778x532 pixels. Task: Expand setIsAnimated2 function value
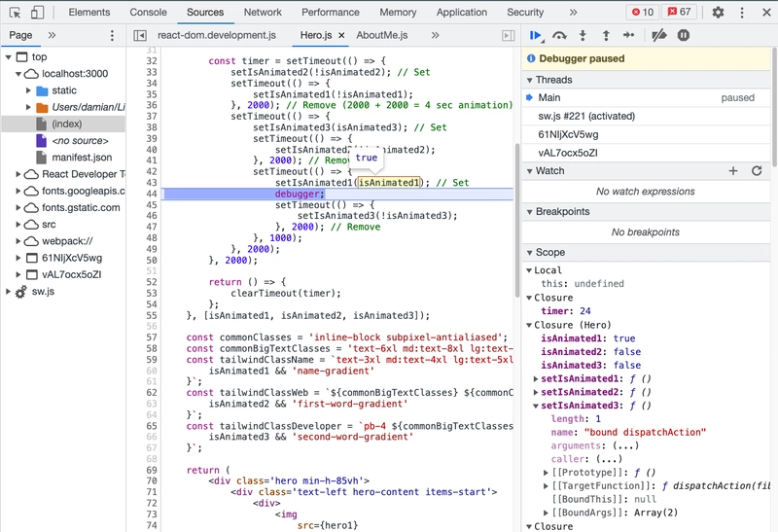coord(536,392)
